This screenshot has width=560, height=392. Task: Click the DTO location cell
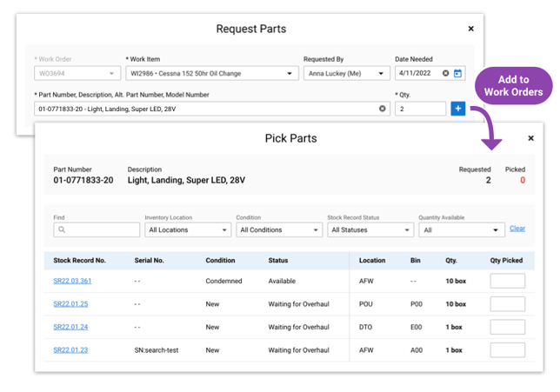point(366,327)
